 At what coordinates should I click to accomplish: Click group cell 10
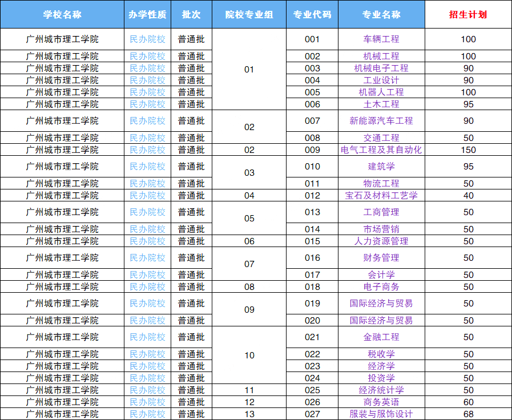coord(249,356)
